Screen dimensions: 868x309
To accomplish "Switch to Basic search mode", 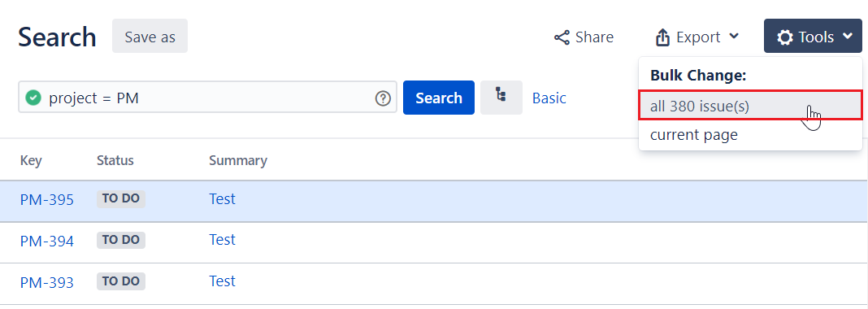I will click(549, 98).
